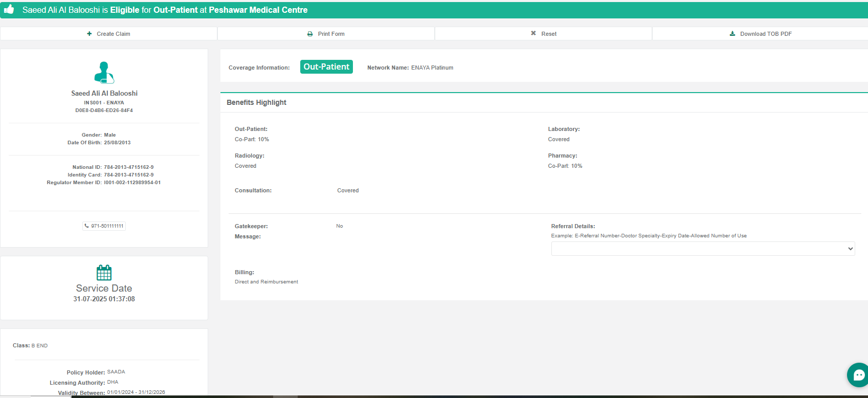Click the printer icon beside Print Form
868x398 pixels.
pos(310,34)
